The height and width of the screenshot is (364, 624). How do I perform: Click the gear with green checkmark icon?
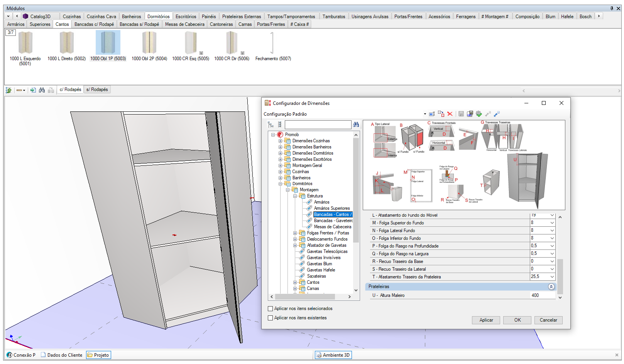coord(479,114)
